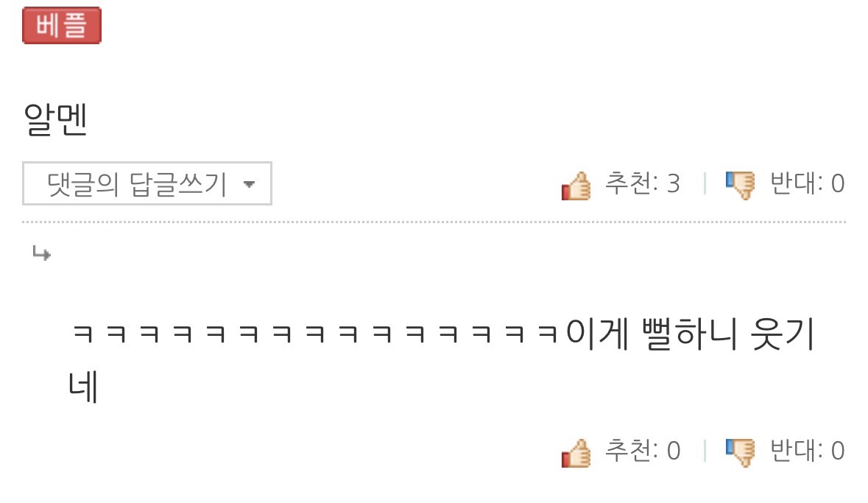
Task: Downvote the ㅋㅋㅋ reply with thumbs-down icon
Action: 741,452
